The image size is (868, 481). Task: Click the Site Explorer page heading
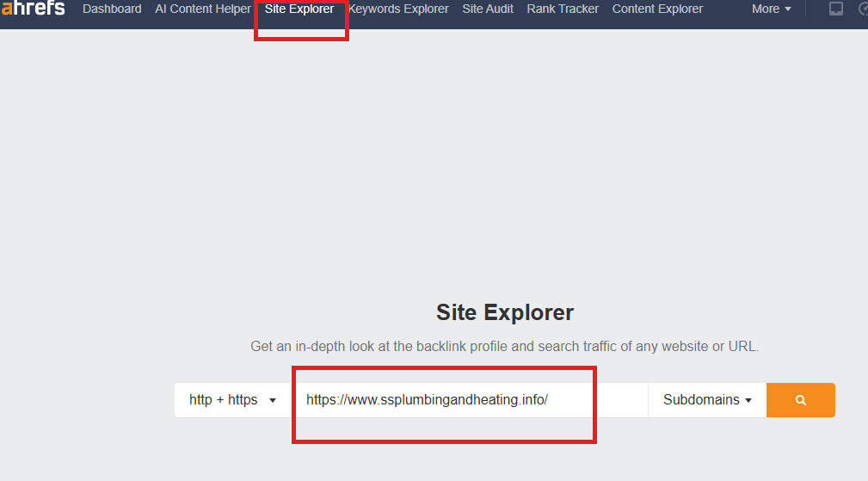click(x=504, y=311)
